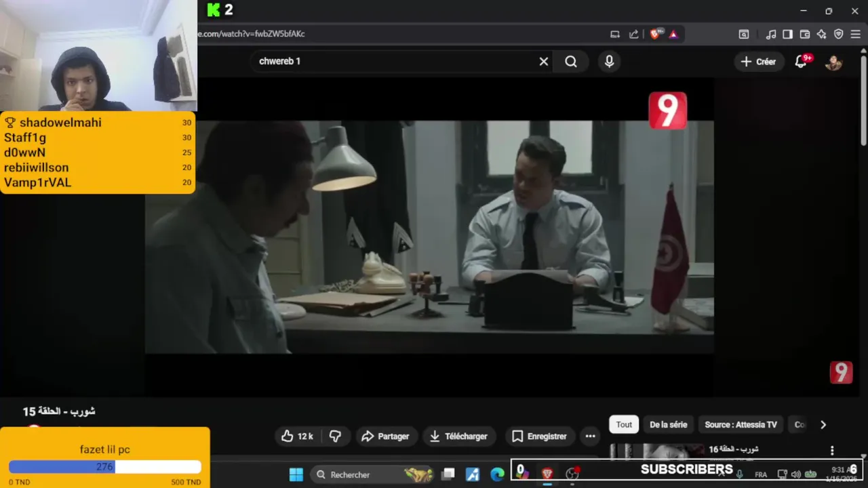Open the Leo AI sparkle icon
Viewport: 868px width, 488px height.
(822, 34)
